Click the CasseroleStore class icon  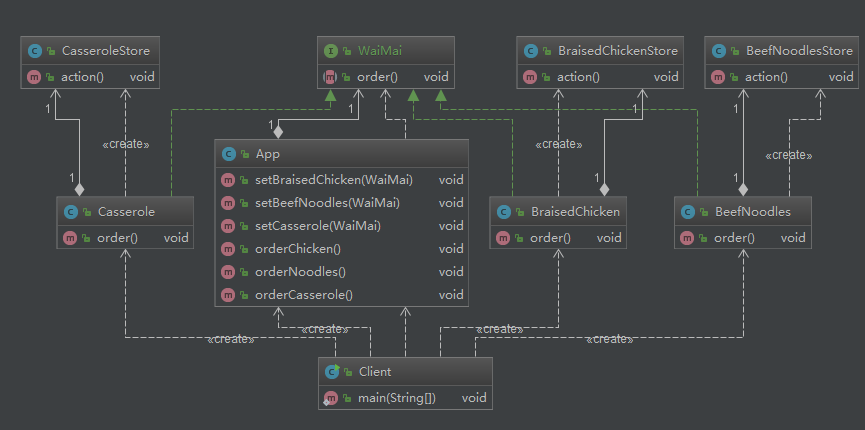pos(35,51)
